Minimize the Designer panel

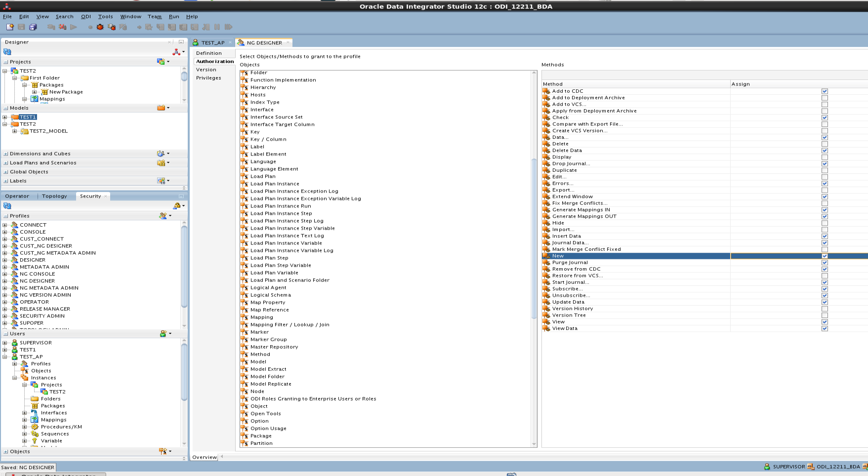click(x=181, y=42)
